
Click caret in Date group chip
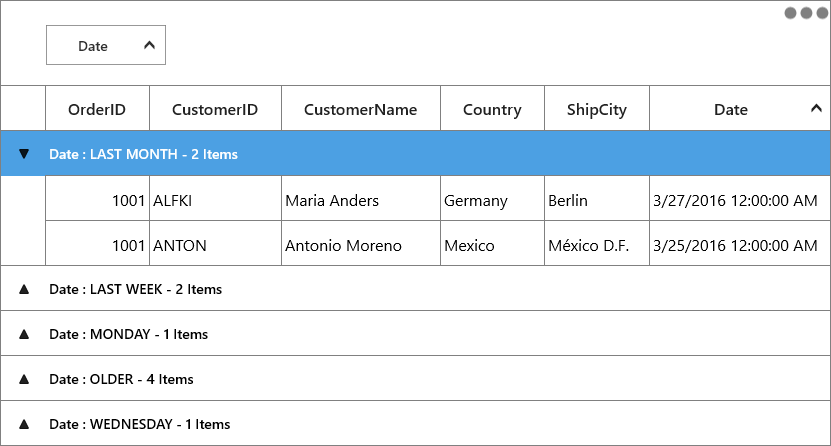pos(149,46)
